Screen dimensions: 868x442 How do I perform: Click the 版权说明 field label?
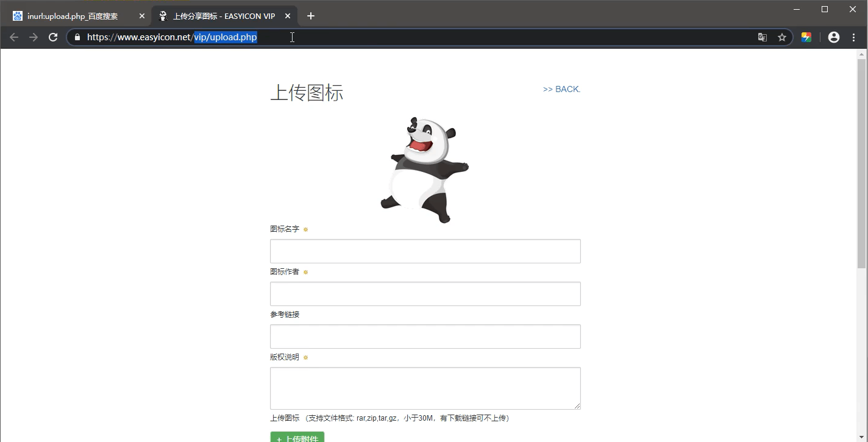click(x=285, y=357)
